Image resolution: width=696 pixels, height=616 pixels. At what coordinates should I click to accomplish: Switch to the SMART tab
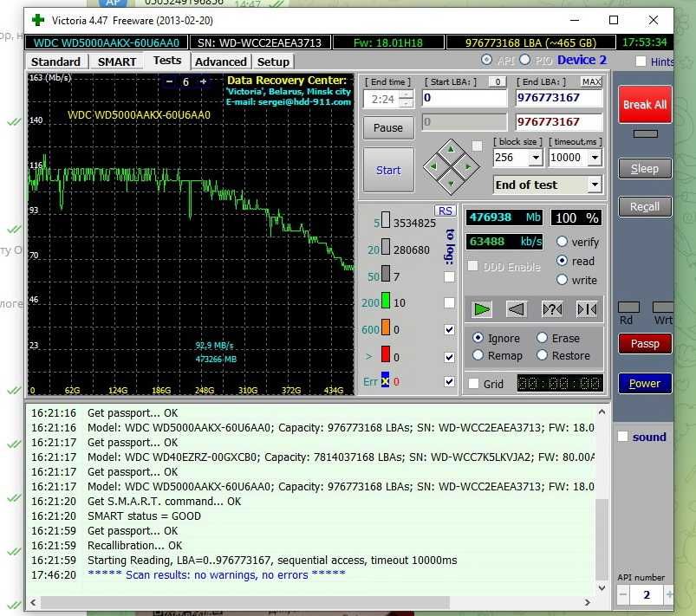[117, 62]
